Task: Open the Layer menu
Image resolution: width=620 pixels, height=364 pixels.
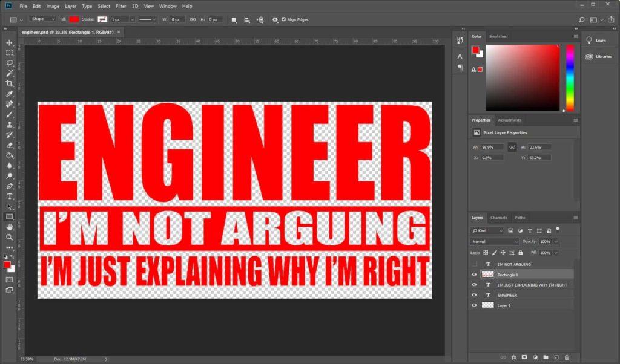Action: click(x=70, y=6)
